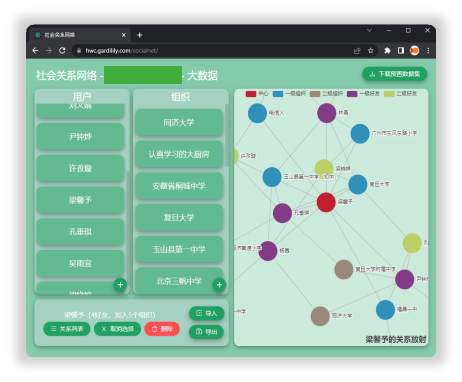Add a new user with the plus button

(x=120, y=285)
